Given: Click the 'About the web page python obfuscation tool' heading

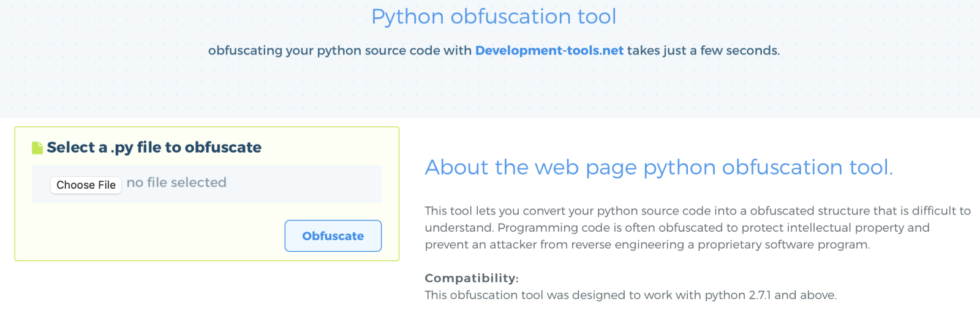Looking at the screenshot, I should point(659,167).
